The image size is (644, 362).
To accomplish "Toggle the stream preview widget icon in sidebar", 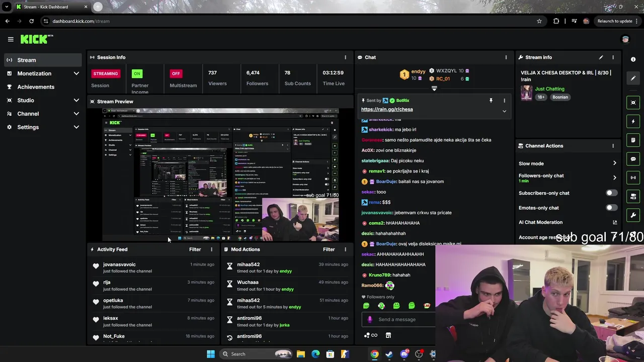I will [633, 103].
